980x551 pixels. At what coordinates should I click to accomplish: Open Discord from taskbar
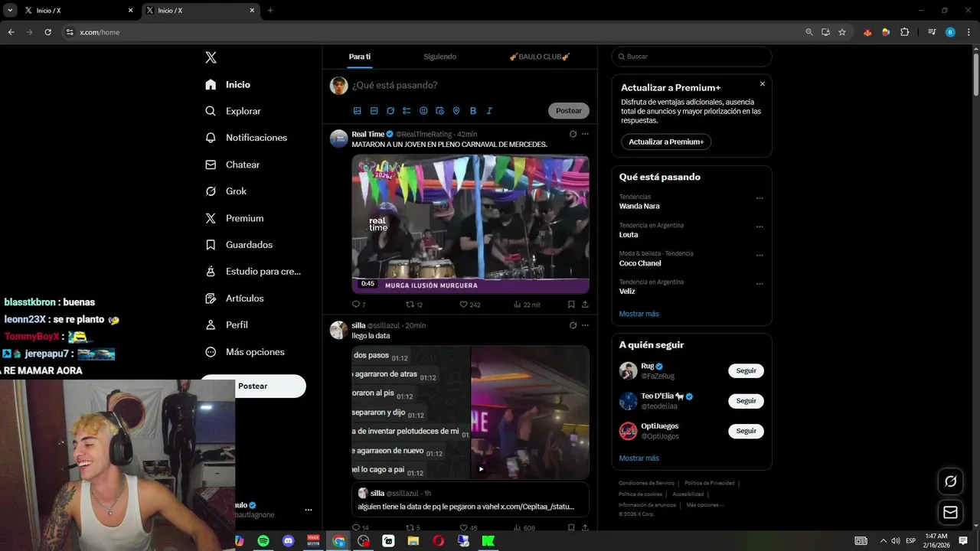coord(288,541)
